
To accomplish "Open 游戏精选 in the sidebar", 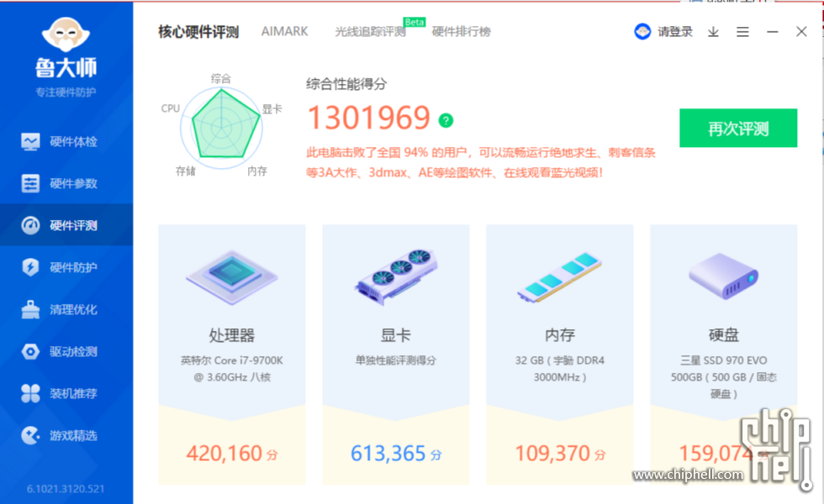I will point(66,435).
